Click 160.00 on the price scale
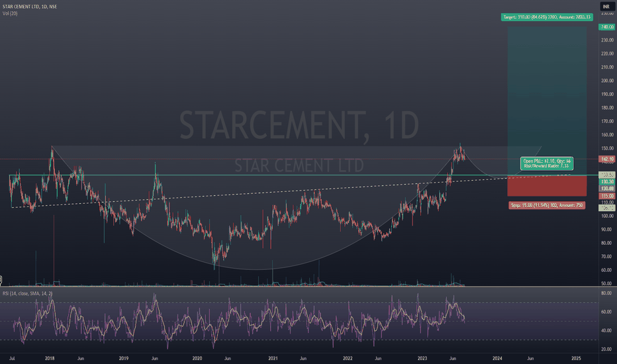This screenshot has height=364, width=617. tap(607, 134)
